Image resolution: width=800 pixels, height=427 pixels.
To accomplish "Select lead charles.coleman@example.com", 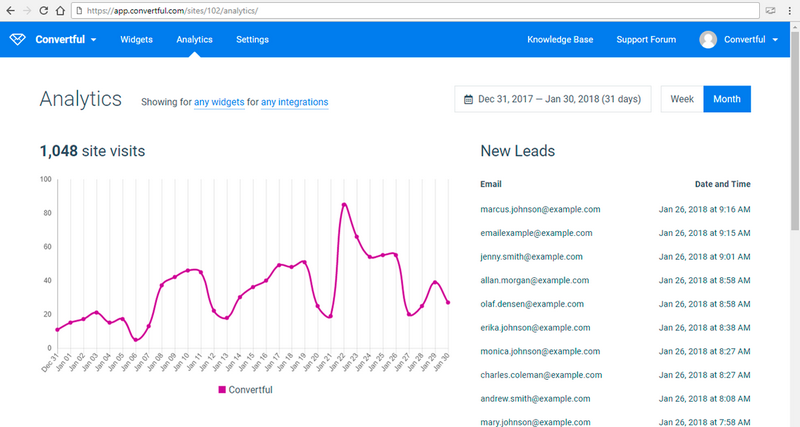I will click(541, 375).
